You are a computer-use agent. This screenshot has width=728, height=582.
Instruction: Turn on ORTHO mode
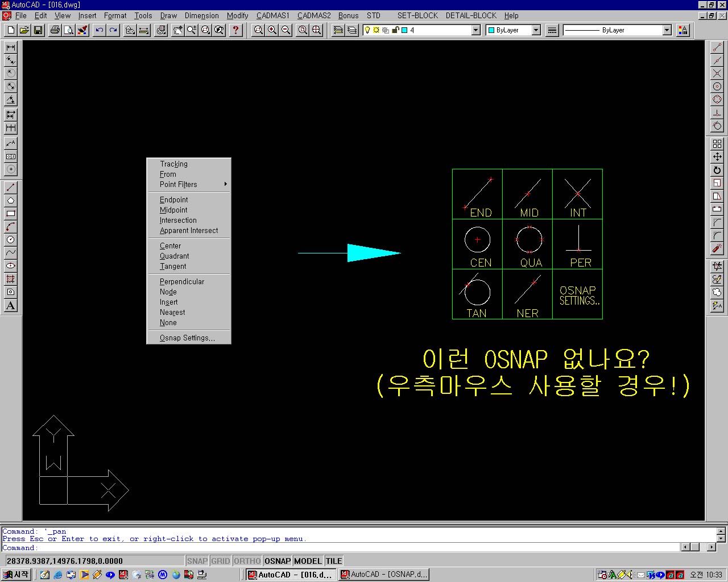coord(247,560)
